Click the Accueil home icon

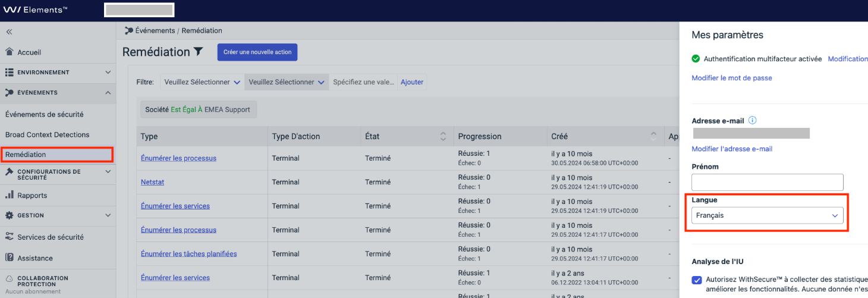pos(9,52)
